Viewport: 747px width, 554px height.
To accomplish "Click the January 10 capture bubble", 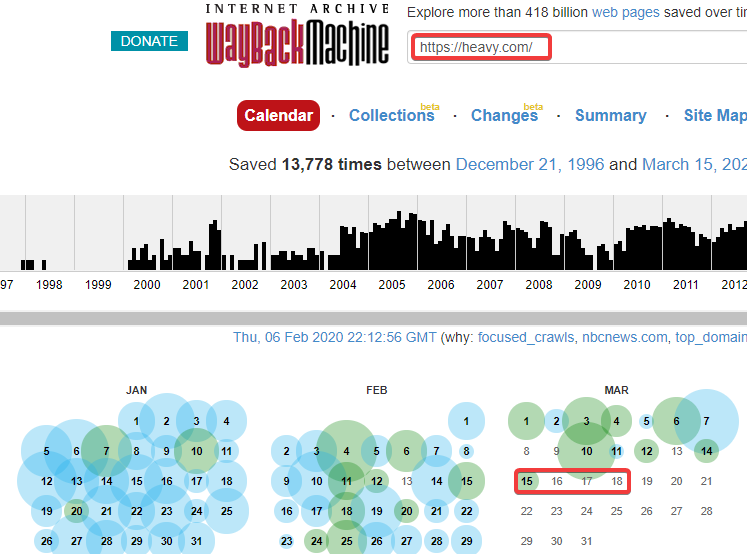I will 196,451.
